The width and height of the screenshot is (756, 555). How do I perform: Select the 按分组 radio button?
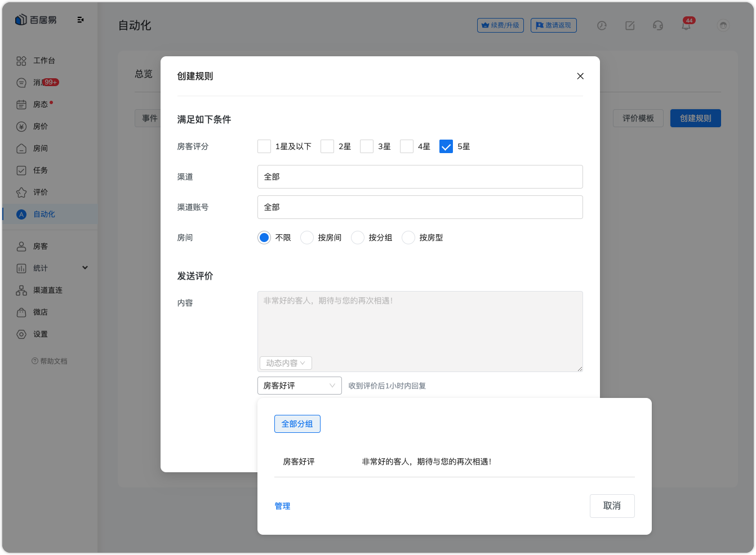[358, 238]
